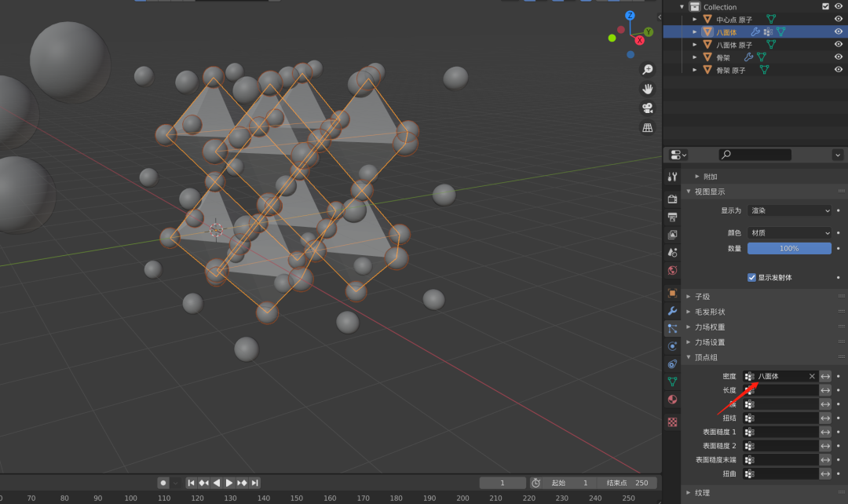This screenshot has width=848, height=504.
Task: Jump to previous keyframe
Action: pyautogui.click(x=204, y=483)
